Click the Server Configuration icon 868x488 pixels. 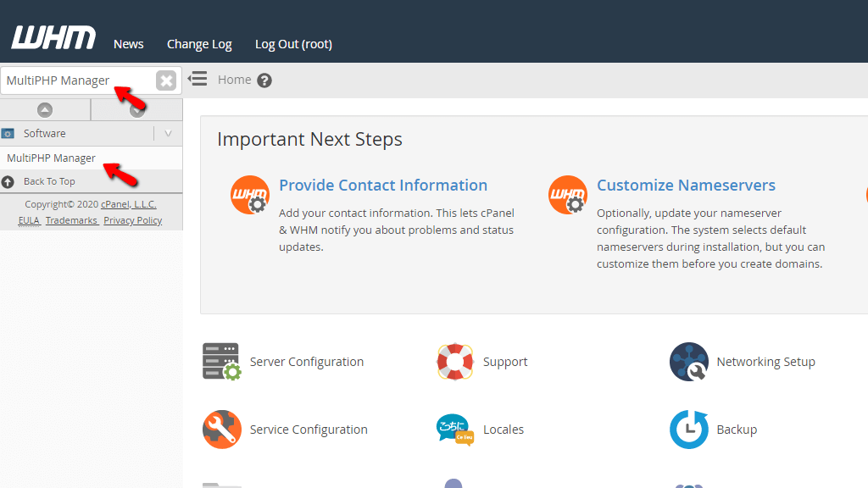pyautogui.click(x=221, y=362)
